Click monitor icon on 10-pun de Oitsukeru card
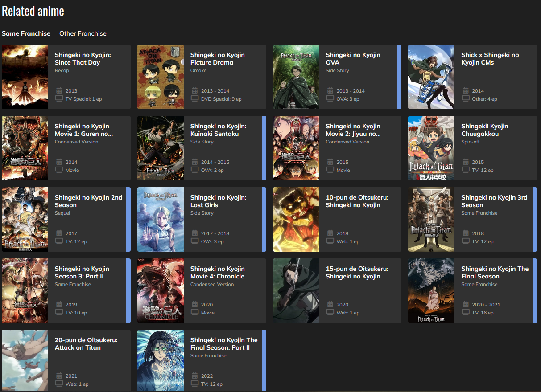 pos(330,241)
